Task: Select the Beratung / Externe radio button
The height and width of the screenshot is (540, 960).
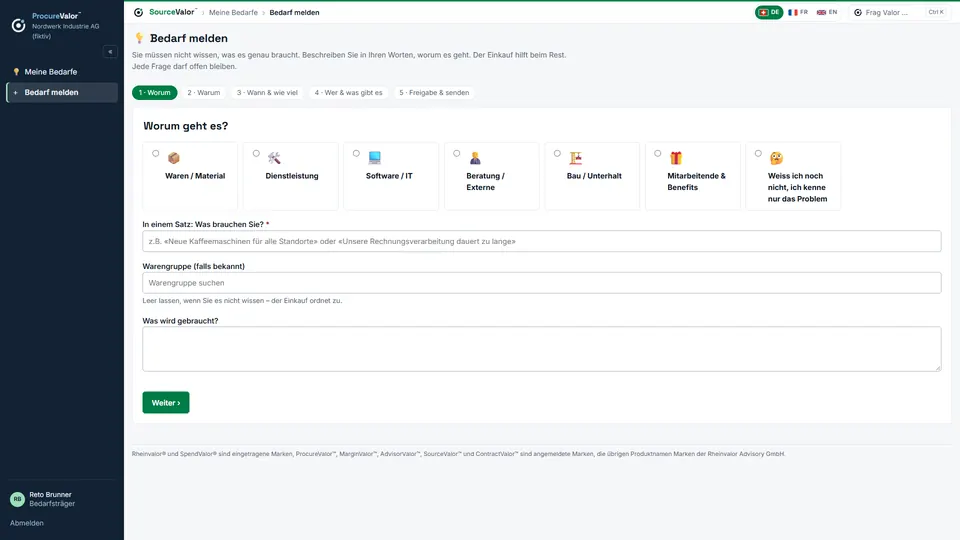Action: coord(457,154)
